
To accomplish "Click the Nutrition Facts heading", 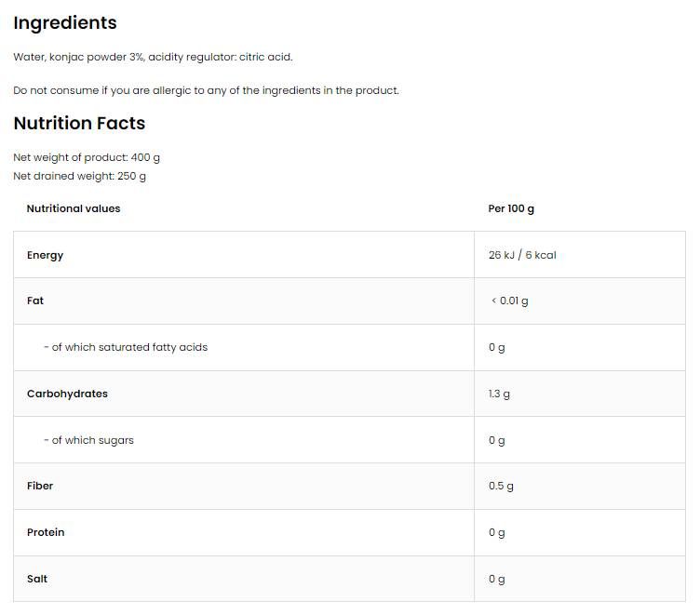I will click(x=79, y=124).
